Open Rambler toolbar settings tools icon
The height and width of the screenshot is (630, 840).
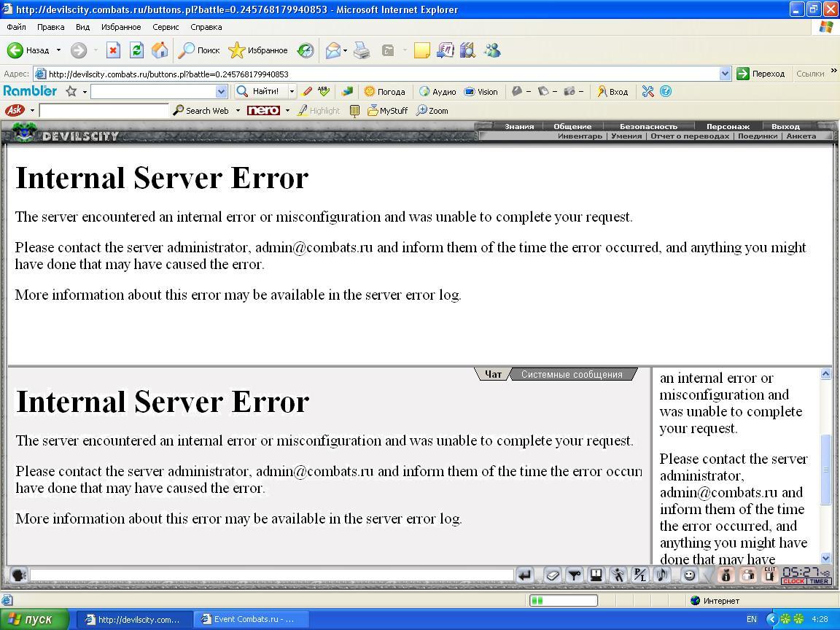(647, 92)
